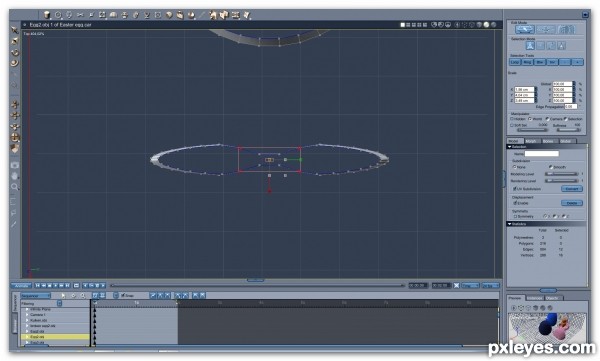Click the plus selection tool button

[x=578, y=62]
